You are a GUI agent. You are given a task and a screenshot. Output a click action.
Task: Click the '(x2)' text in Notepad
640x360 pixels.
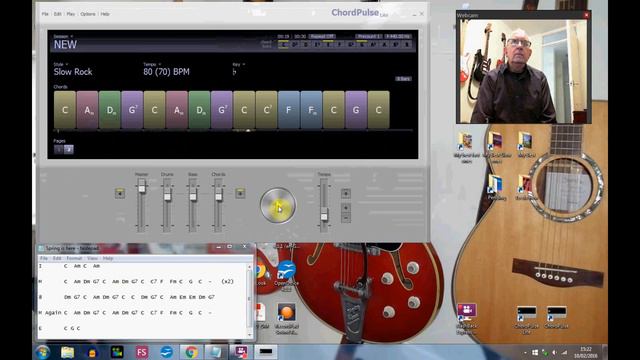click(228, 282)
